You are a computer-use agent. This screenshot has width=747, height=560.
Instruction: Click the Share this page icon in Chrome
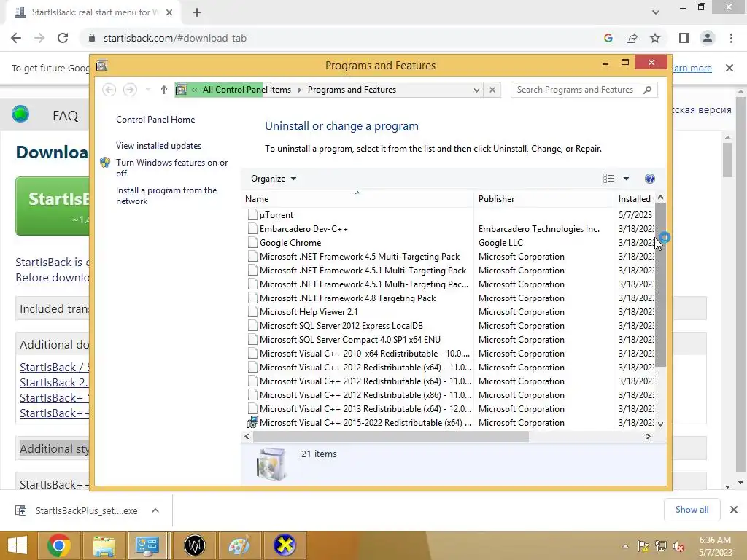point(632,38)
